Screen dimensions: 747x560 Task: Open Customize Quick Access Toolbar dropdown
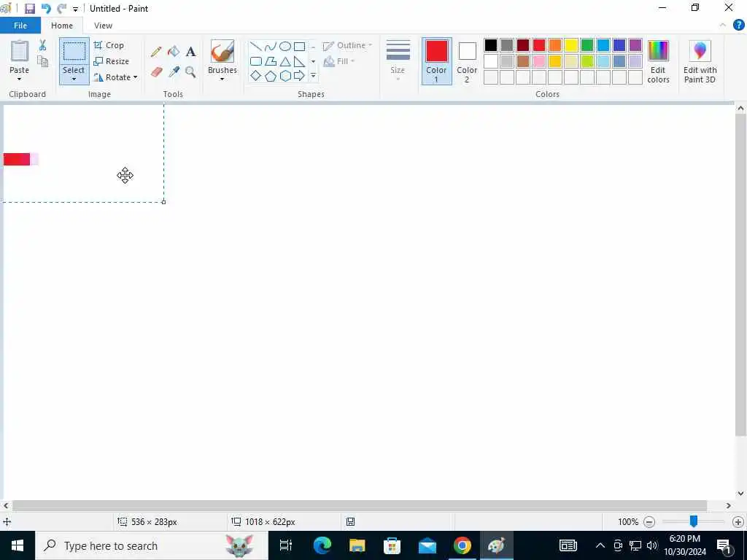coord(75,9)
